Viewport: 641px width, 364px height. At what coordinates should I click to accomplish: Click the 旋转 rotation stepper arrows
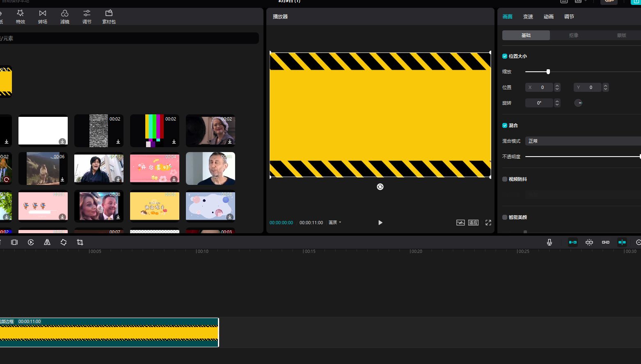(x=557, y=103)
